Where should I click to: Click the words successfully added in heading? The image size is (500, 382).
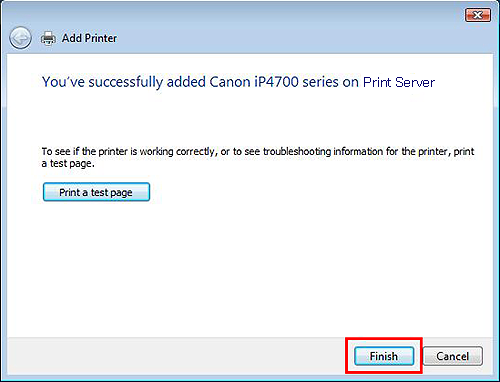(x=147, y=82)
